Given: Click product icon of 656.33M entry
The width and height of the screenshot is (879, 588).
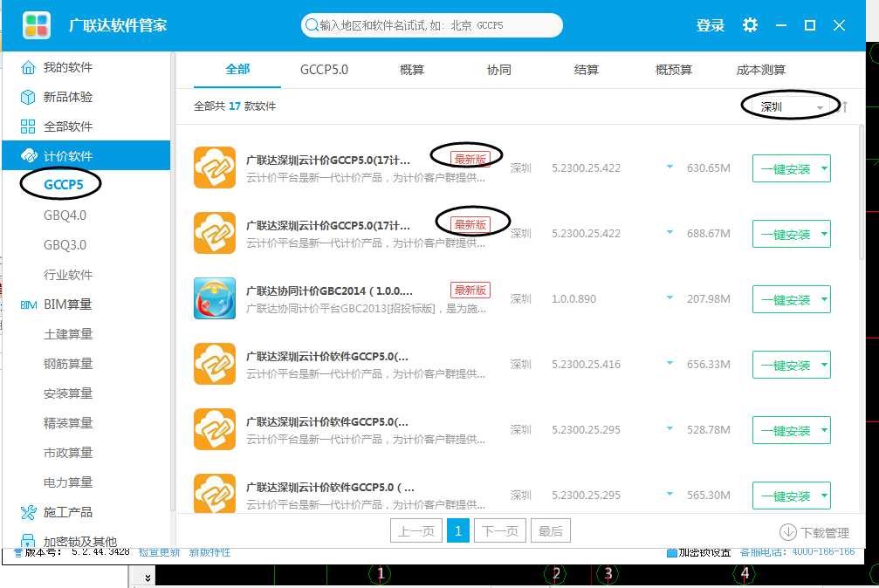Looking at the screenshot, I should tap(215, 364).
